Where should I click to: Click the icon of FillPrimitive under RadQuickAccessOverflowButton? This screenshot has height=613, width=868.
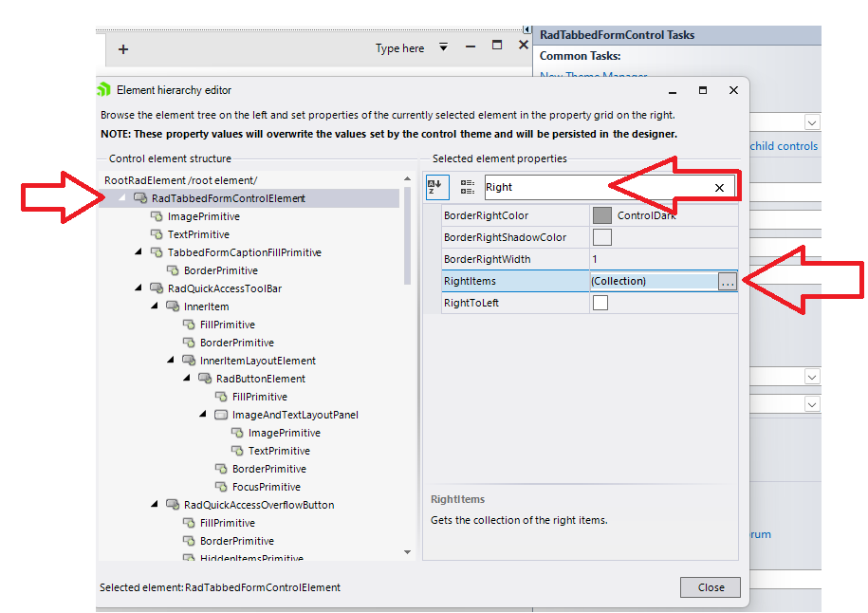point(189,523)
